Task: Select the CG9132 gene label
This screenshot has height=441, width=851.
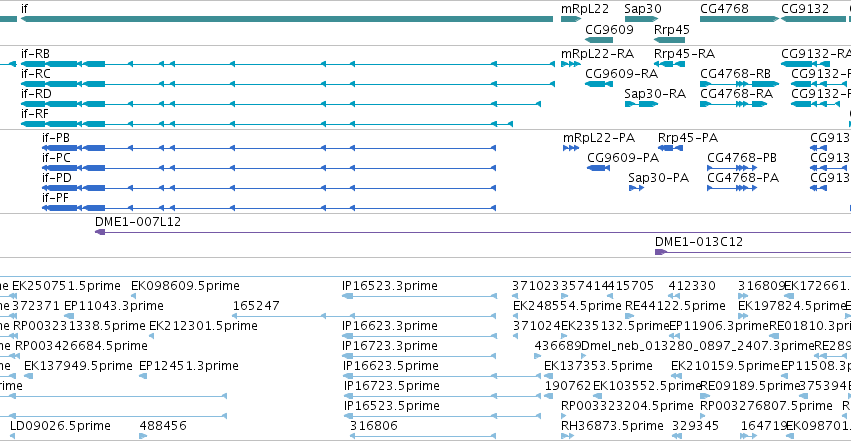Action: (805, 9)
